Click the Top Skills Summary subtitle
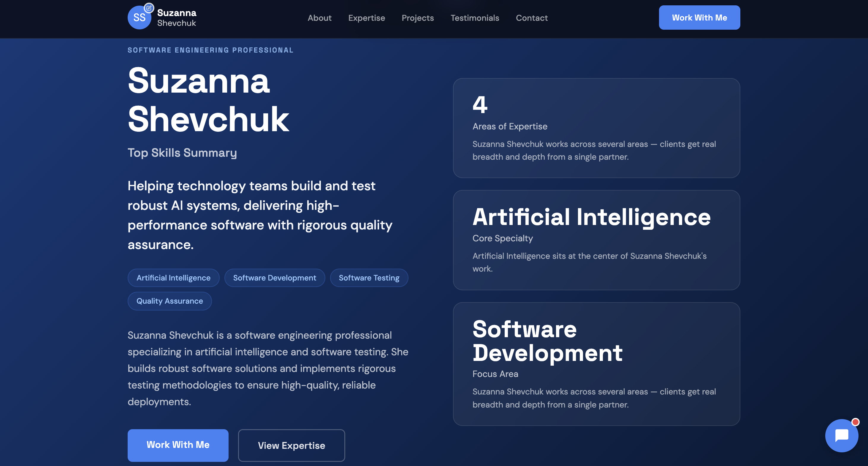868x466 pixels. coord(182,153)
